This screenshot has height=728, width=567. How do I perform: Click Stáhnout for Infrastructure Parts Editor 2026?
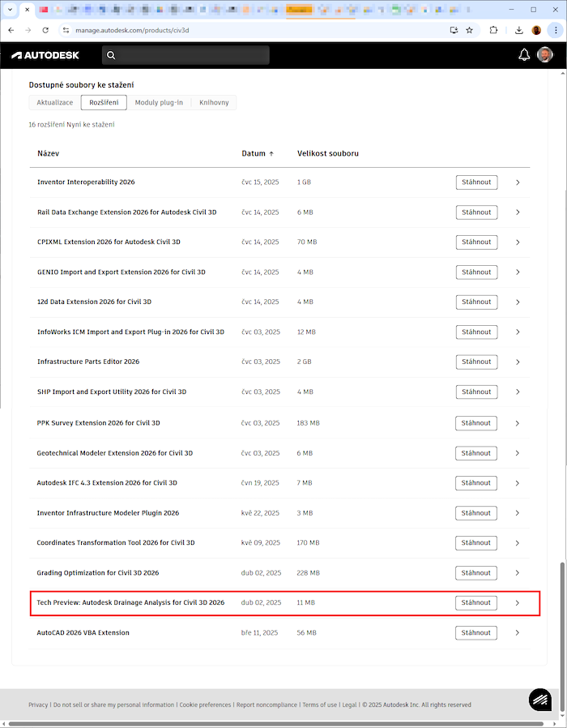pos(475,362)
